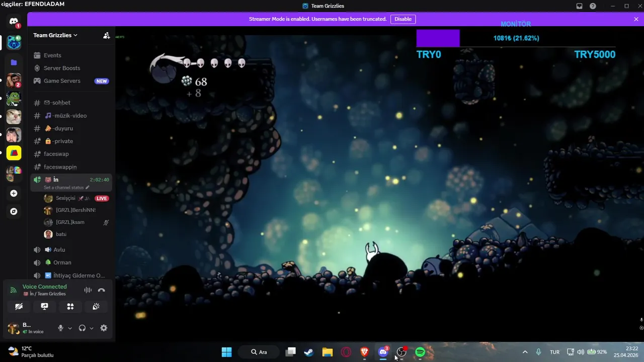The height and width of the screenshot is (362, 644).
Task: Toggle noise suppression waveform icon
Action: pyautogui.click(x=88, y=290)
